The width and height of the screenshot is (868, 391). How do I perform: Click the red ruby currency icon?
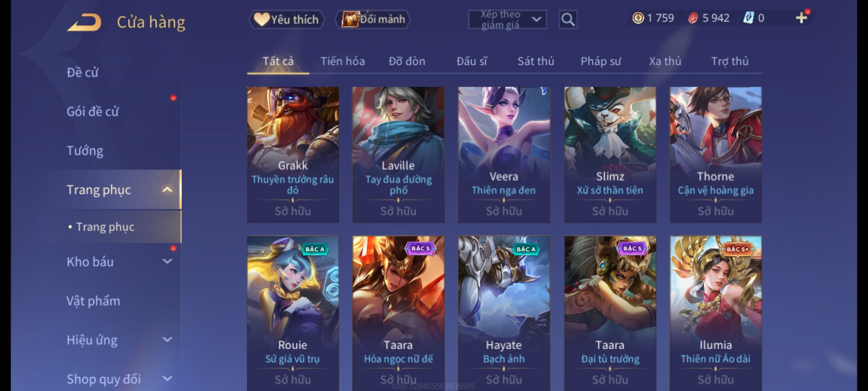(693, 18)
